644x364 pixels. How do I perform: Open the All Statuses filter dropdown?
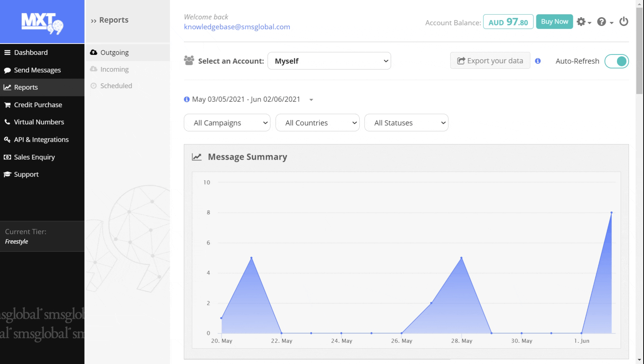coord(406,123)
